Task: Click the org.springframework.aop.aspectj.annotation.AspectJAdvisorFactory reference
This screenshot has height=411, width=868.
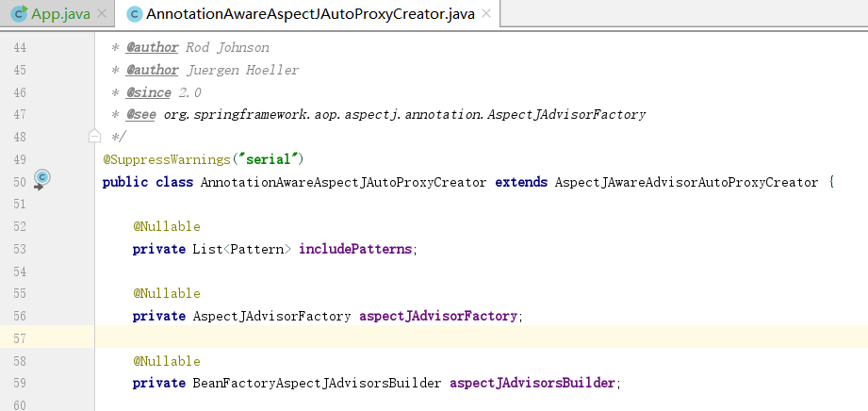Action: coord(404,115)
